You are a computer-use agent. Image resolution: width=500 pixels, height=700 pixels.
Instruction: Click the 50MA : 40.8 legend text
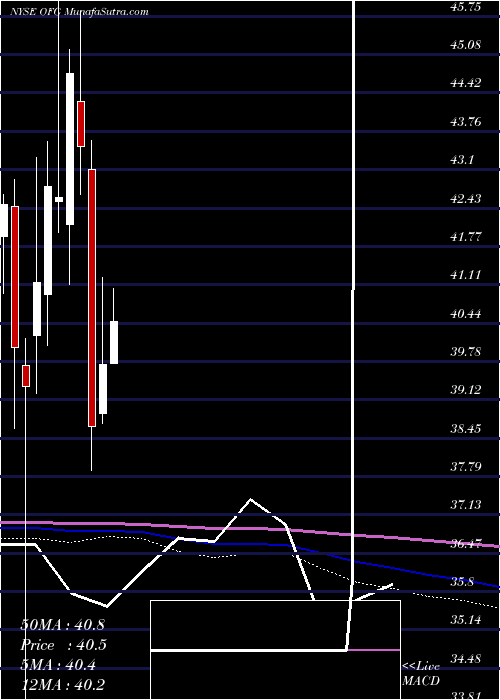coord(62,625)
